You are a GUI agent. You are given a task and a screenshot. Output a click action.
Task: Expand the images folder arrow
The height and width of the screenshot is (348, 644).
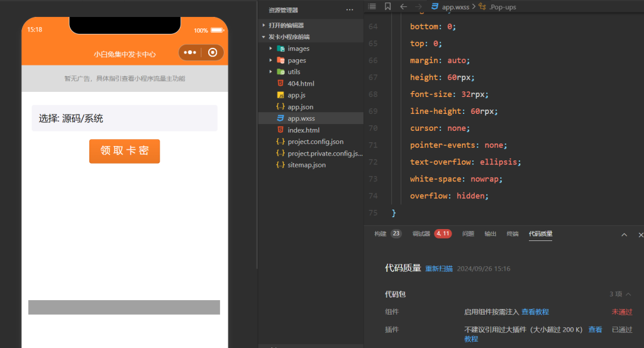pyautogui.click(x=270, y=48)
